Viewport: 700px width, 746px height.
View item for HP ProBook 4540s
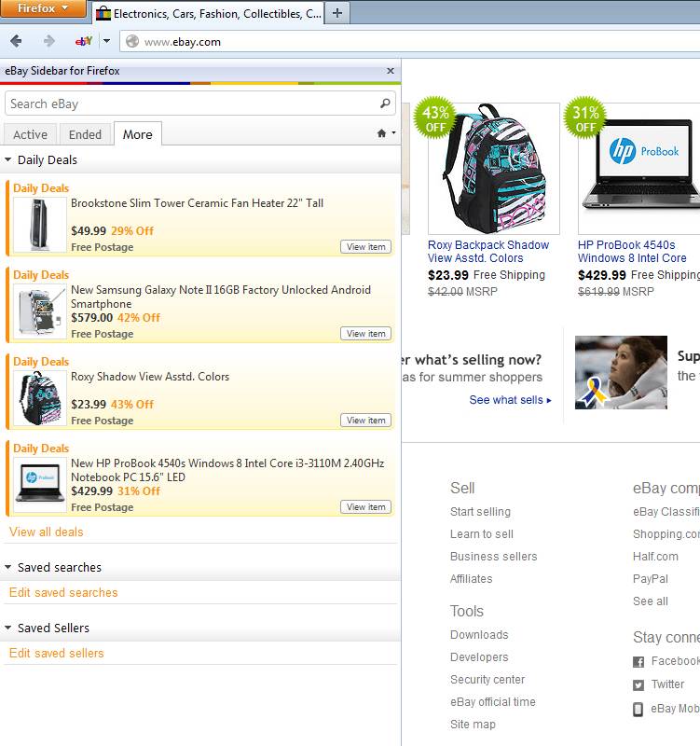[x=365, y=507]
